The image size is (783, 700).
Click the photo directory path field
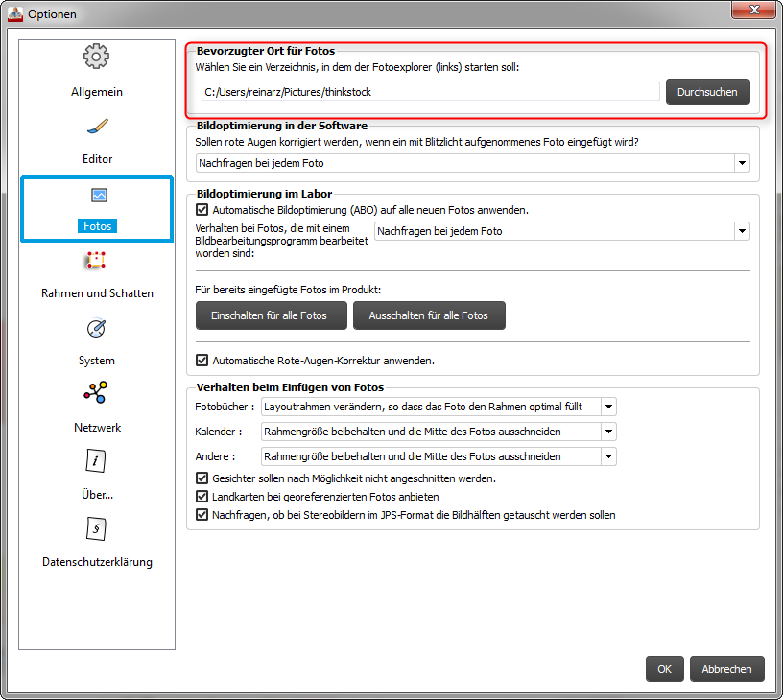coord(428,92)
